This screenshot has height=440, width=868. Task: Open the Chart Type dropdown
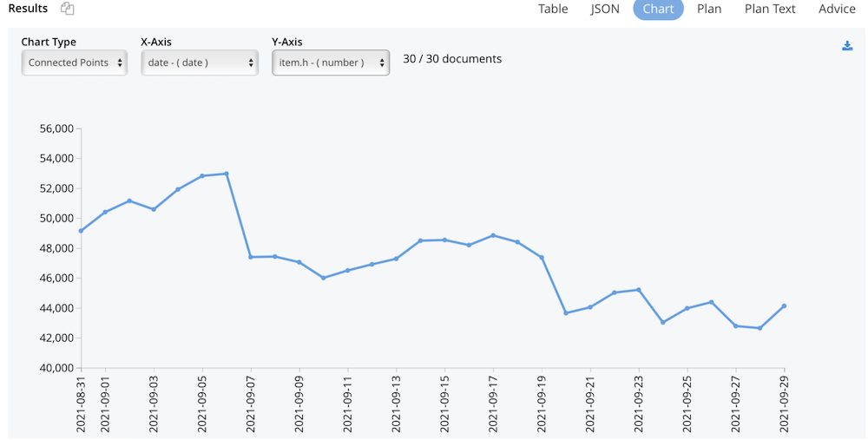(74, 62)
